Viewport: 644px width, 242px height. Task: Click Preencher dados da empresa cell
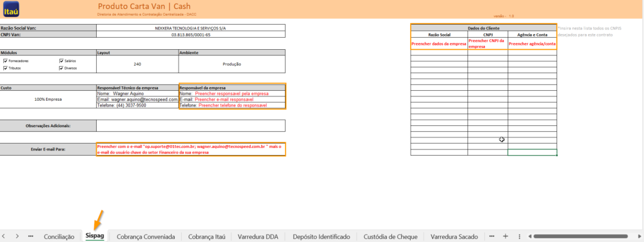[439, 43]
